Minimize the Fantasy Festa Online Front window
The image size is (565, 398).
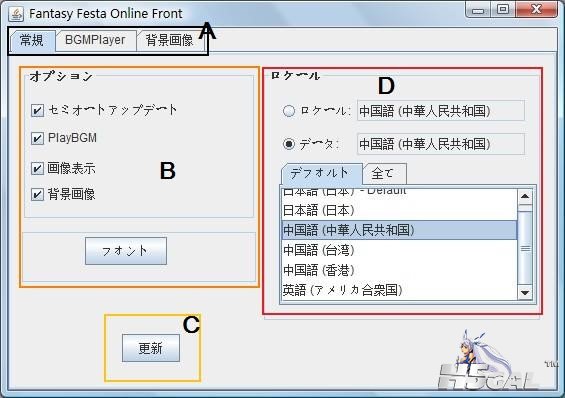(x=478, y=10)
